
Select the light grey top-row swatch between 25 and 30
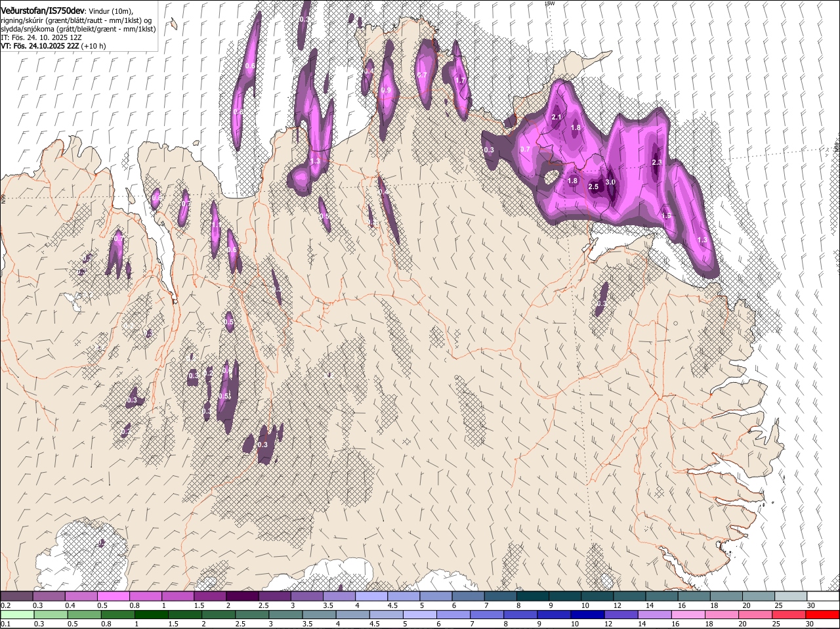(791, 596)
